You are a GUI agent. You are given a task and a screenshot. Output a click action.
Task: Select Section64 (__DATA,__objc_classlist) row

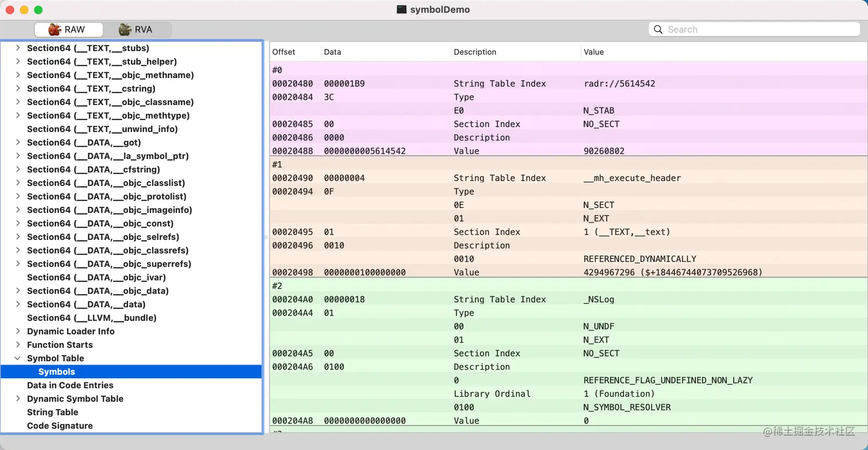(131, 183)
